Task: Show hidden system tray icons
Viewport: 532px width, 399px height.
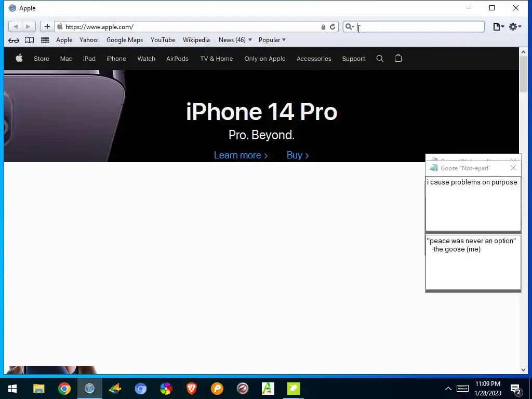Action: coord(448,389)
